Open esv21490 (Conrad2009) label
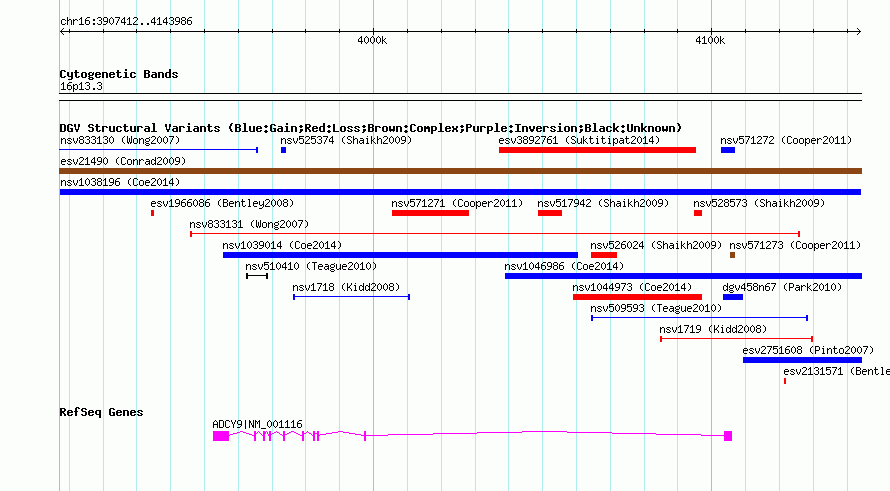 coord(123,161)
